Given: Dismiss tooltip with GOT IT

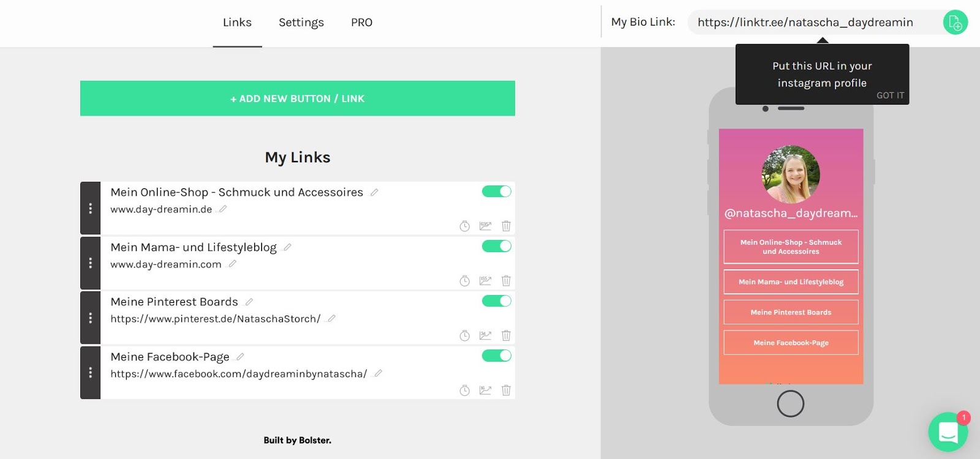Looking at the screenshot, I should click(x=889, y=95).
